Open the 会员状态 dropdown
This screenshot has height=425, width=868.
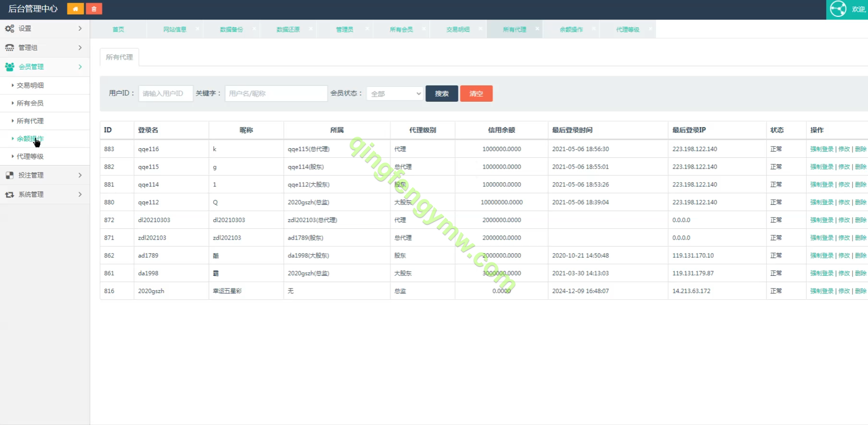395,94
